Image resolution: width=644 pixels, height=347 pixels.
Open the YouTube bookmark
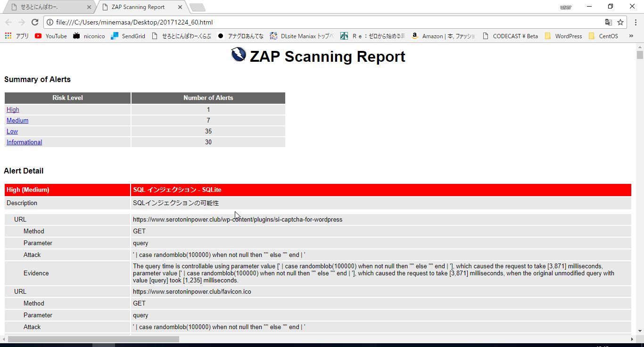coord(51,36)
